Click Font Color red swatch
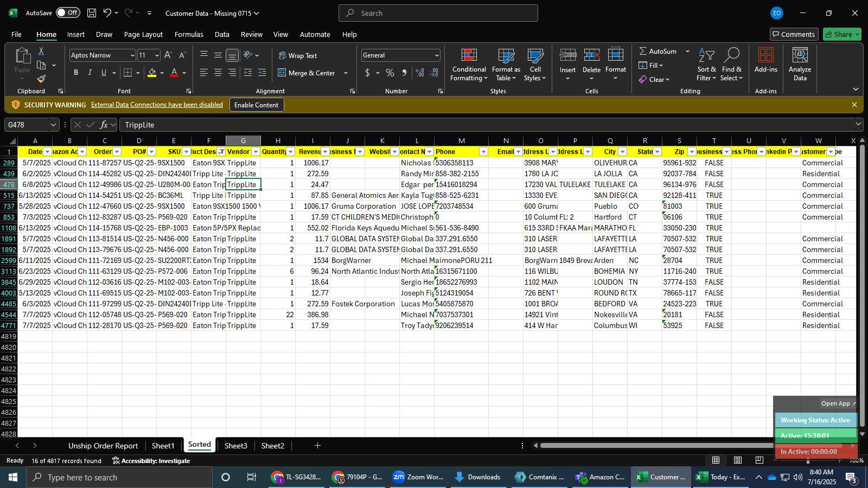868x488 pixels. pos(174,73)
